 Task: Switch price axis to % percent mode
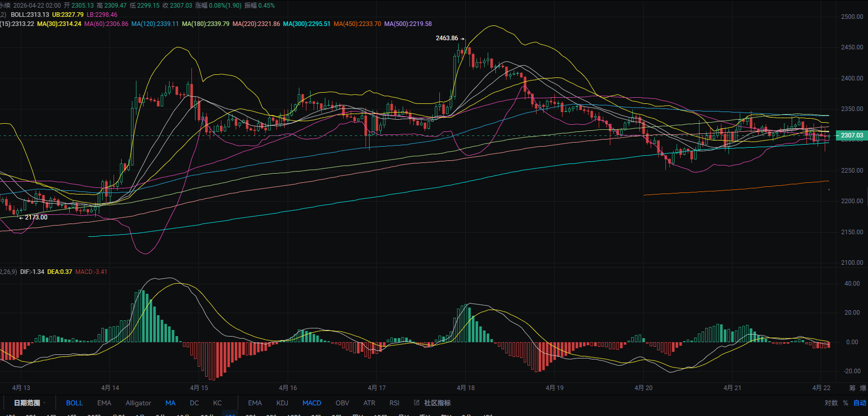tap(846, 403)
